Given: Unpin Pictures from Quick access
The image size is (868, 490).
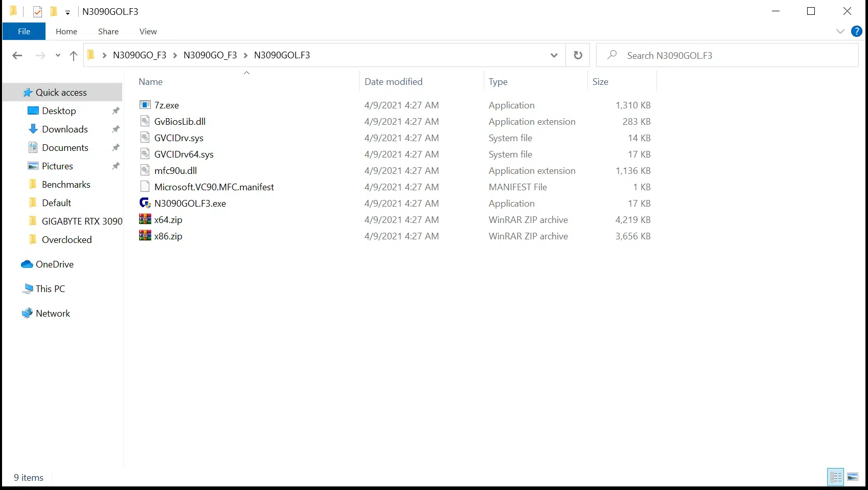Looking at the screenshot, I should 116,166.
